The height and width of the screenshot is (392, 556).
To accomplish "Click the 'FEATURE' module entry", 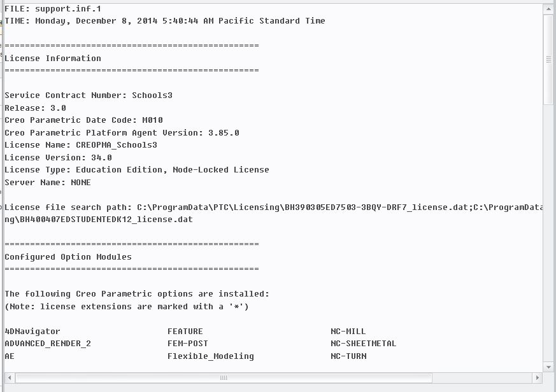I will 185,332.
